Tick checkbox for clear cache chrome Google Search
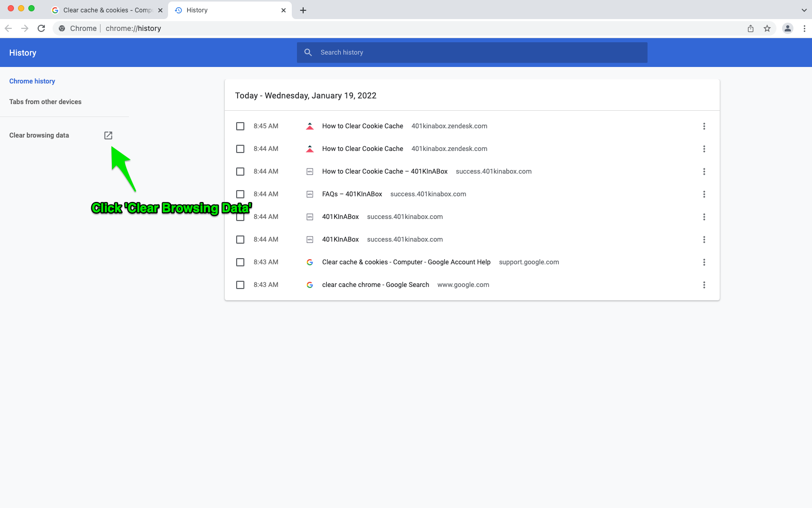The width and height of the screenshot is (812, 508). click(240, 285)
